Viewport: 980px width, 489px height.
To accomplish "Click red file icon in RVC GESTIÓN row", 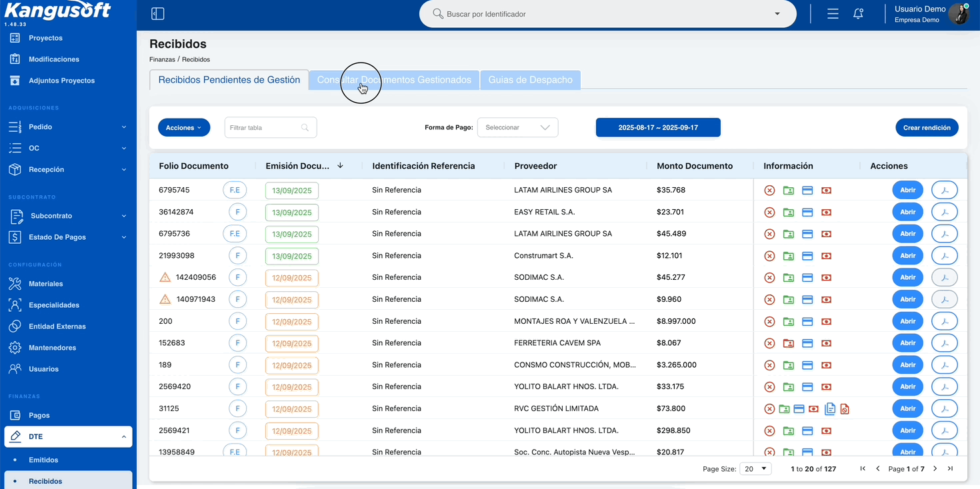I will (x=845, y=408).
